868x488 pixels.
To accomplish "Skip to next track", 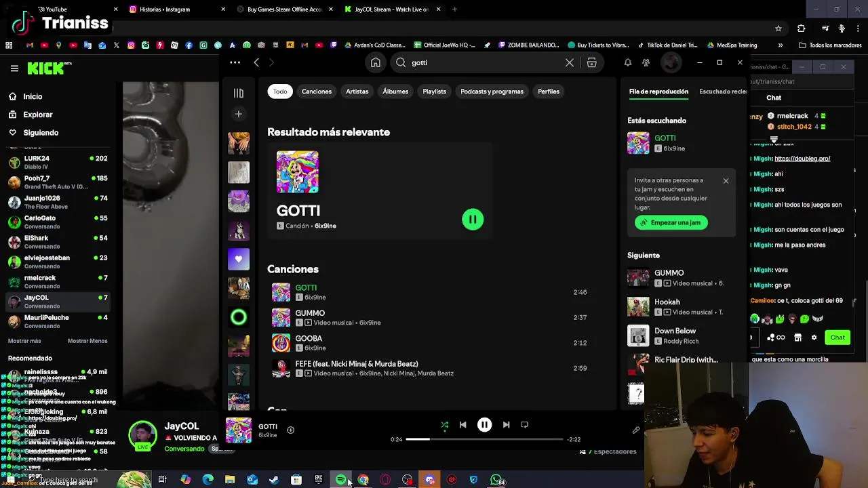I will [506, 425].
